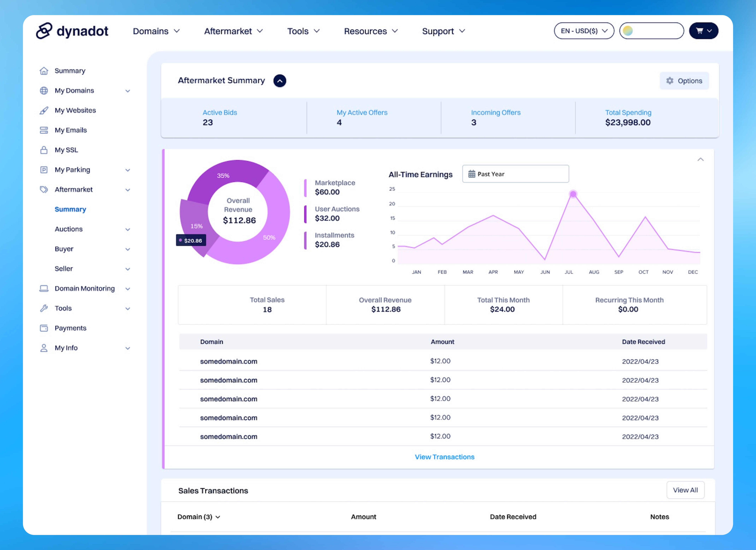Open the Resources top menu
The image size is (756, 550).
(x=371, y=31)
